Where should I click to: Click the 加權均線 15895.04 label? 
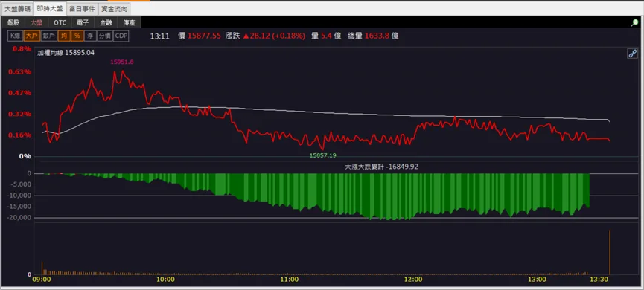(66, 53)
